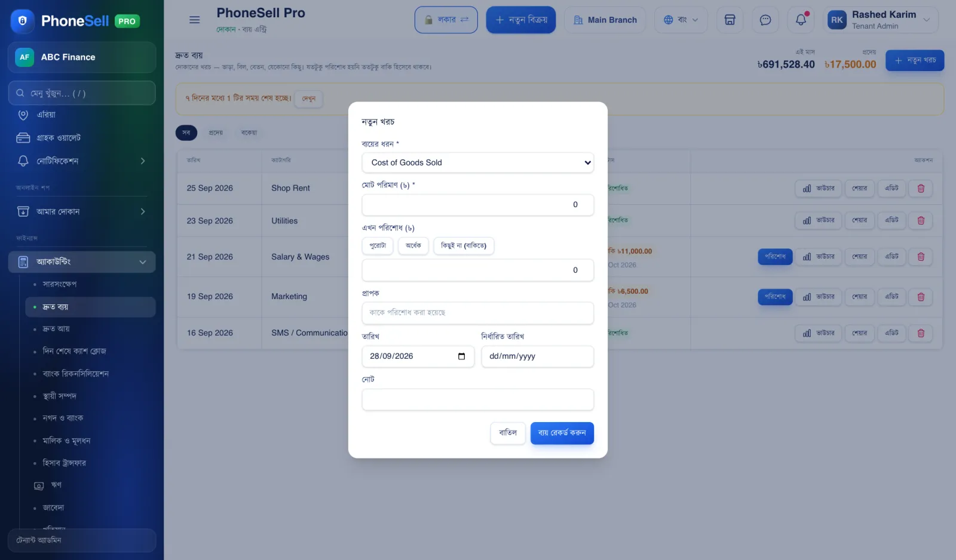The height and width of the screenshot is (560, 956).
Task: Select ABC Finance tenant card
Action: point(82,57)
